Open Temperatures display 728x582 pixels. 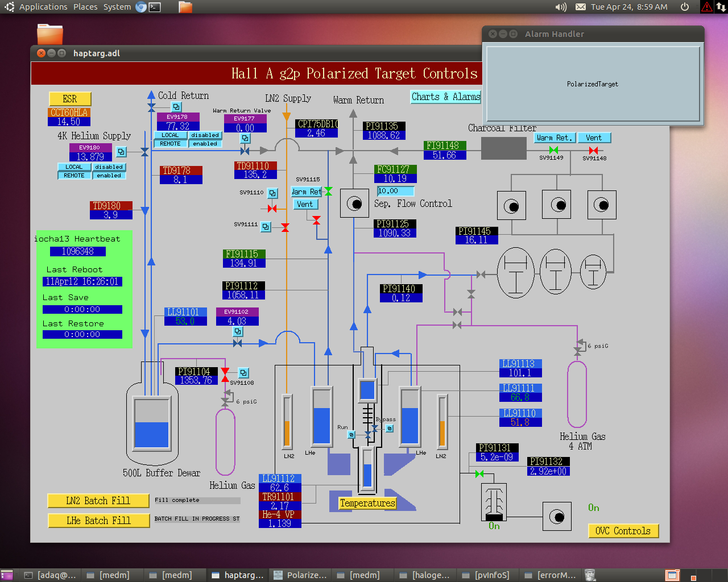click(367, 503)
